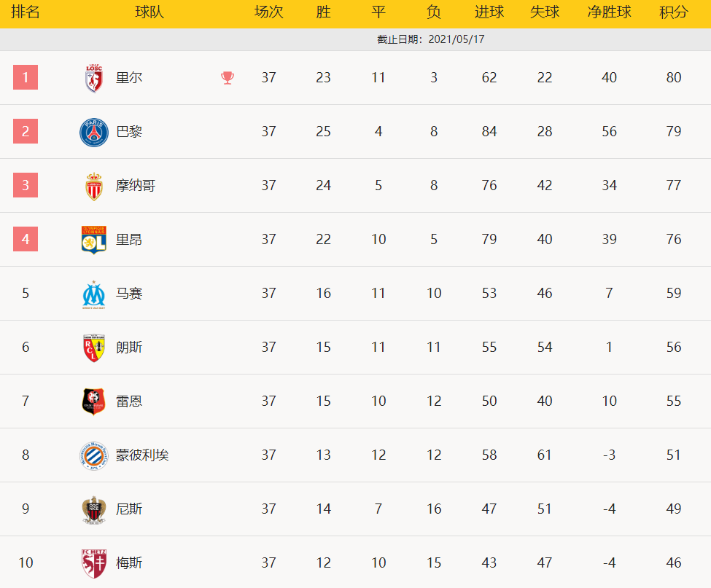This screenshot has height=588, width=711.
Task: Click the Marseille OM club logo
Action: tap(93, 294)
